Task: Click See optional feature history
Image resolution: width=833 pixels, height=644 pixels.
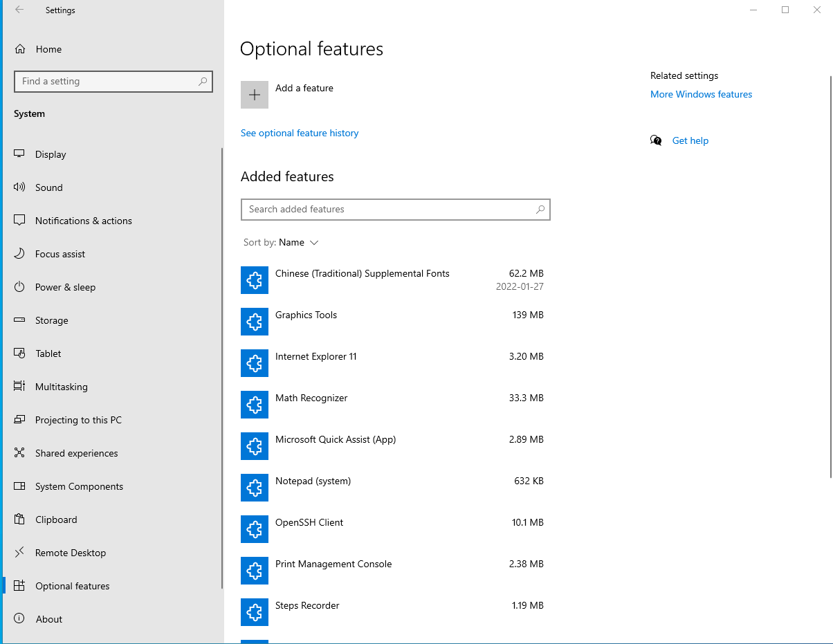Action: pyautogui.click(x=300, y=133)
